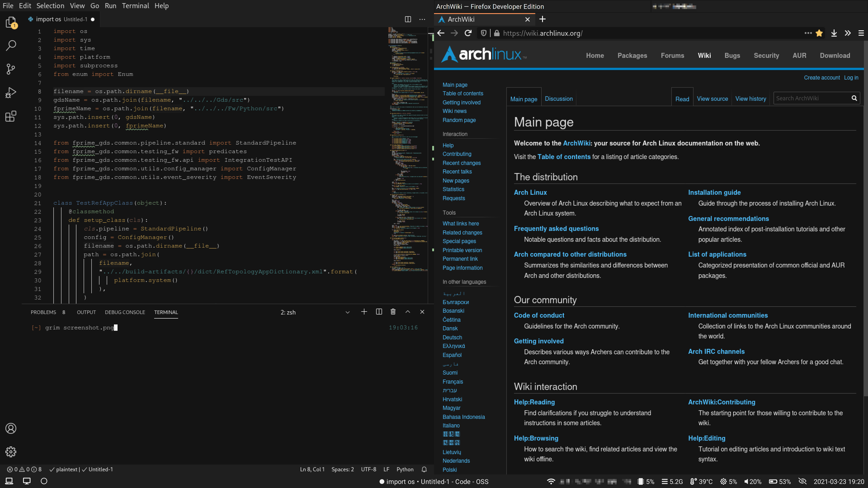The height and width of the screenshot is (488, 868).
Task: Click the battery 53% indicator
Action: point(780,482)
